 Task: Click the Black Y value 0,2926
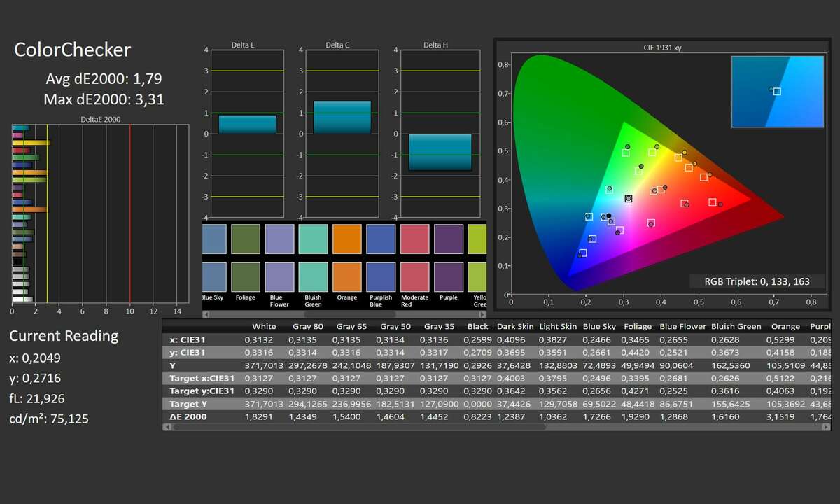(x=477, y=365)
